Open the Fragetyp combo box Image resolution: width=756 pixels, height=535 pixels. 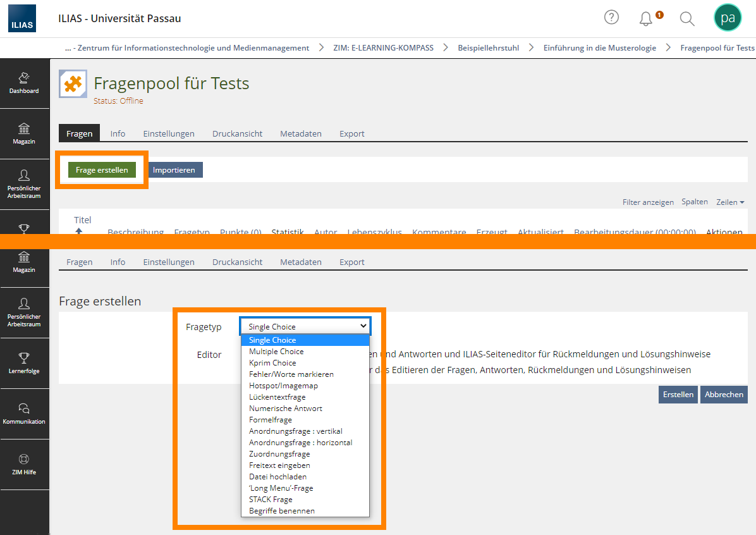(305, 326)
